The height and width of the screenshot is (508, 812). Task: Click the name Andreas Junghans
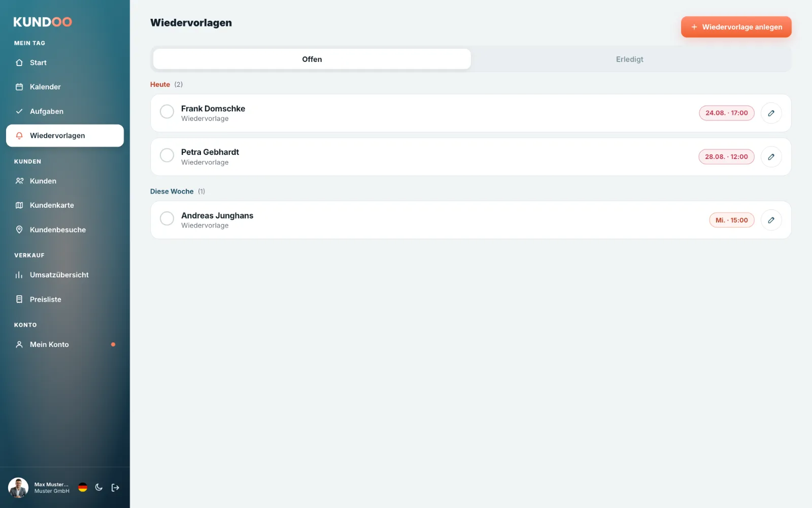click(217, 215)
